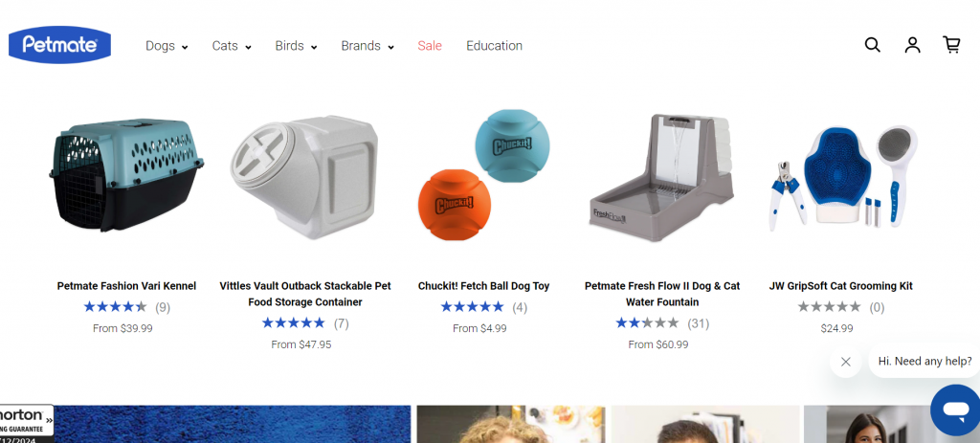Viewport: 980px width, 443px height.
Task: Click star rating of Fresh Flow fountain
Action: point(647,323)
